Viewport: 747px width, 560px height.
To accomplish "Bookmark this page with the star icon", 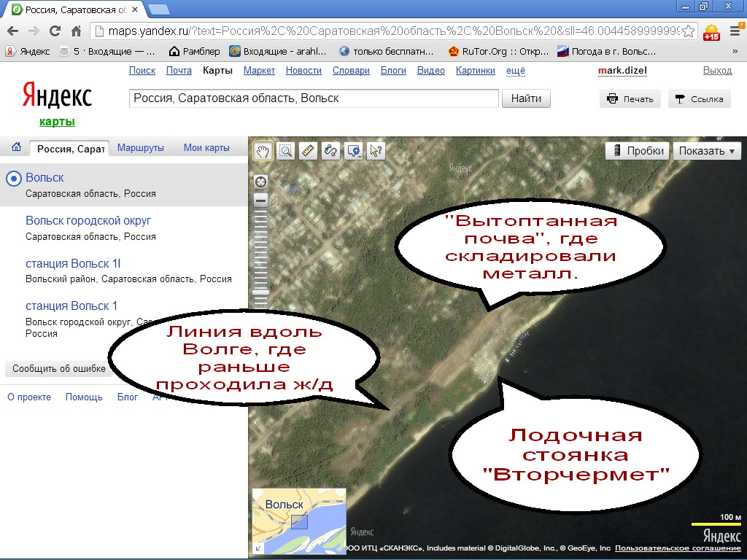I will click(688, 31).
